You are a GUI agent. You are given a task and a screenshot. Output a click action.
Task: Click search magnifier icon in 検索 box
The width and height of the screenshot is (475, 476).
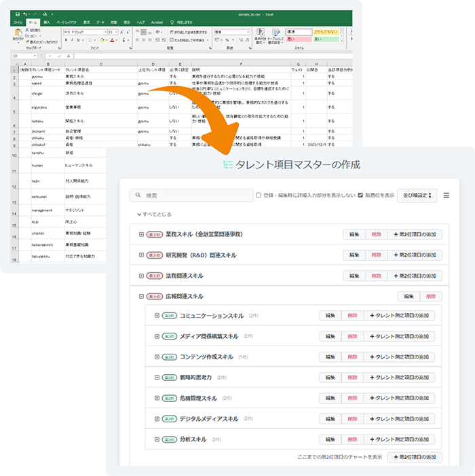click(x=138, y=196)
